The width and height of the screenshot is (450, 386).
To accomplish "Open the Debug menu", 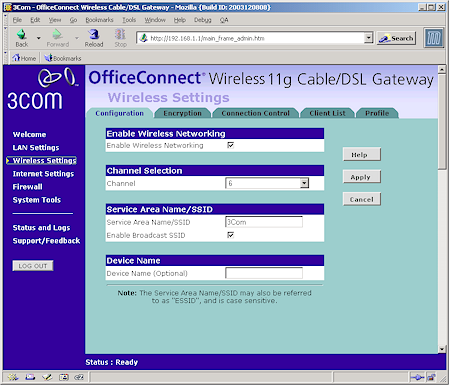I will [x=203, y=20].
